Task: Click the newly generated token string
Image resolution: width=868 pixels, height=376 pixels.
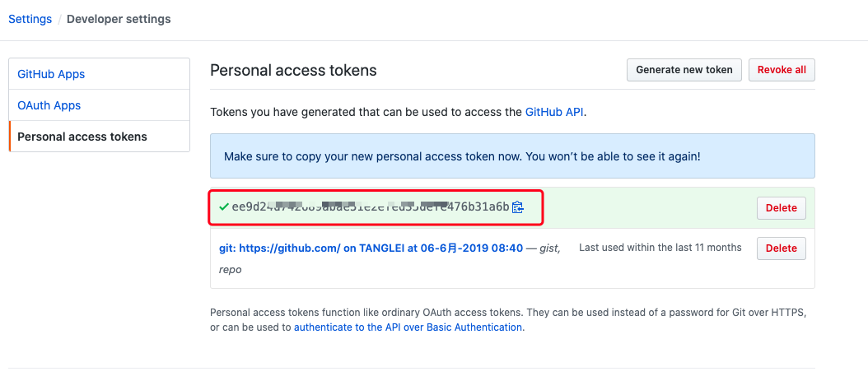Action: 371,207
